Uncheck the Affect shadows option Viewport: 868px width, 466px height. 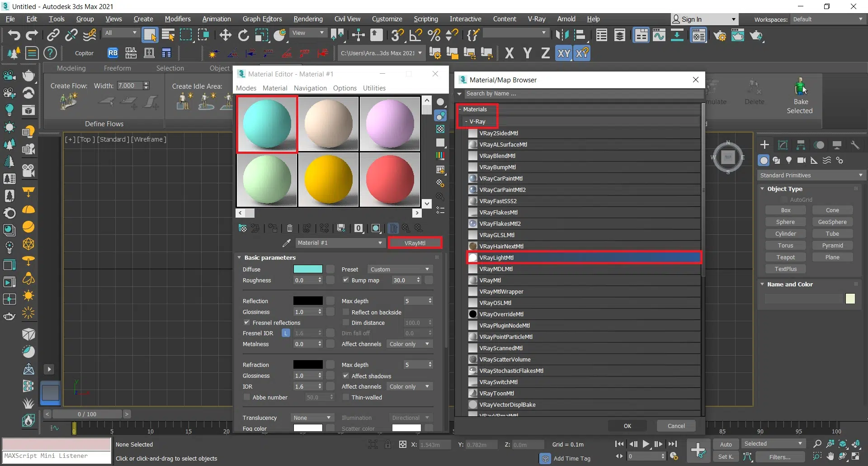(x=346, y=376)
